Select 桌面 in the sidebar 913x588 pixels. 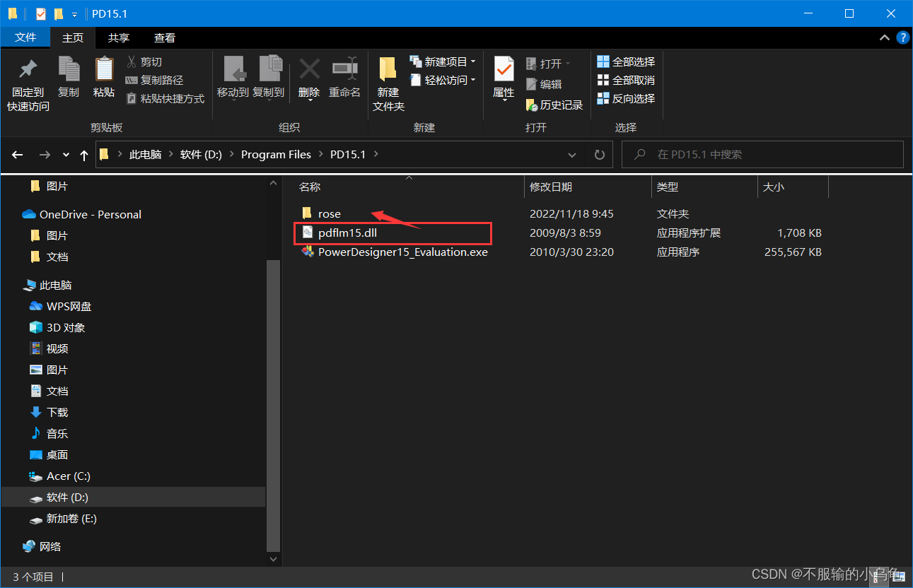(49, 454)
